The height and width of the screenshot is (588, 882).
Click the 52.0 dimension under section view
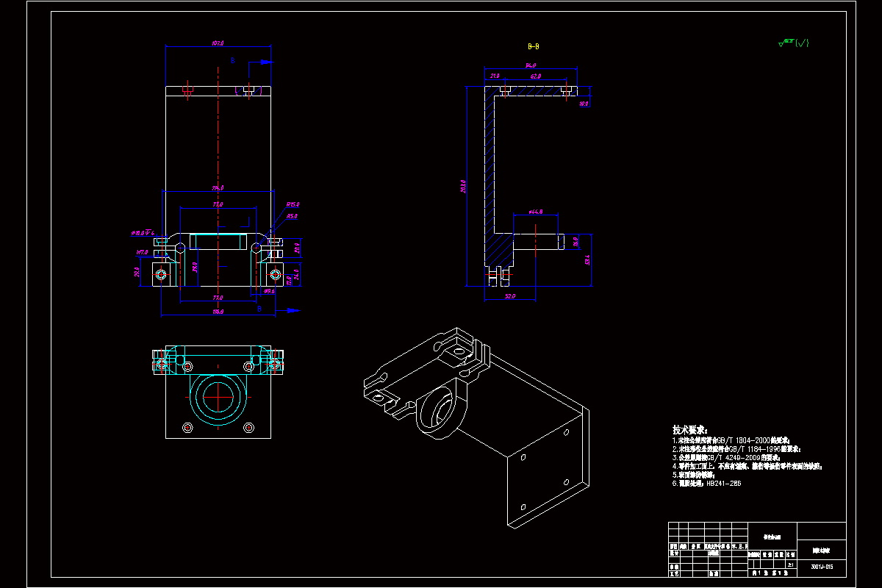pyautogui.click(x=509, y=296)
